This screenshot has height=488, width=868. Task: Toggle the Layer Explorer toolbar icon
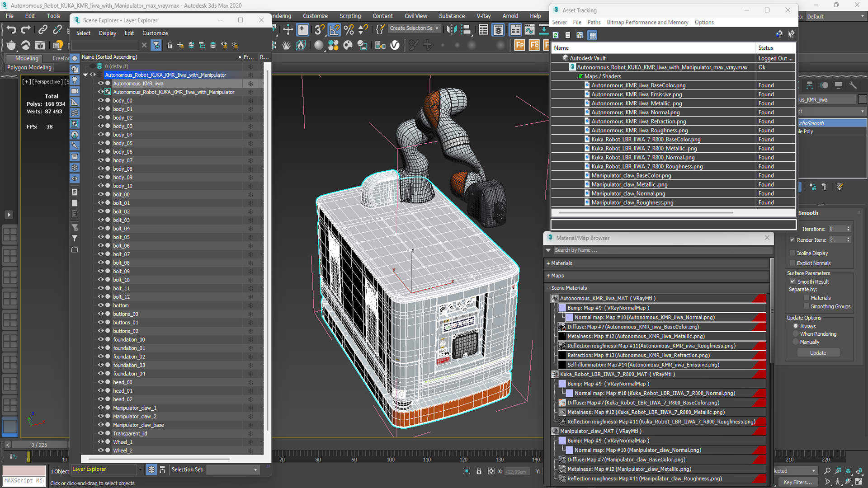coord(498,30)
